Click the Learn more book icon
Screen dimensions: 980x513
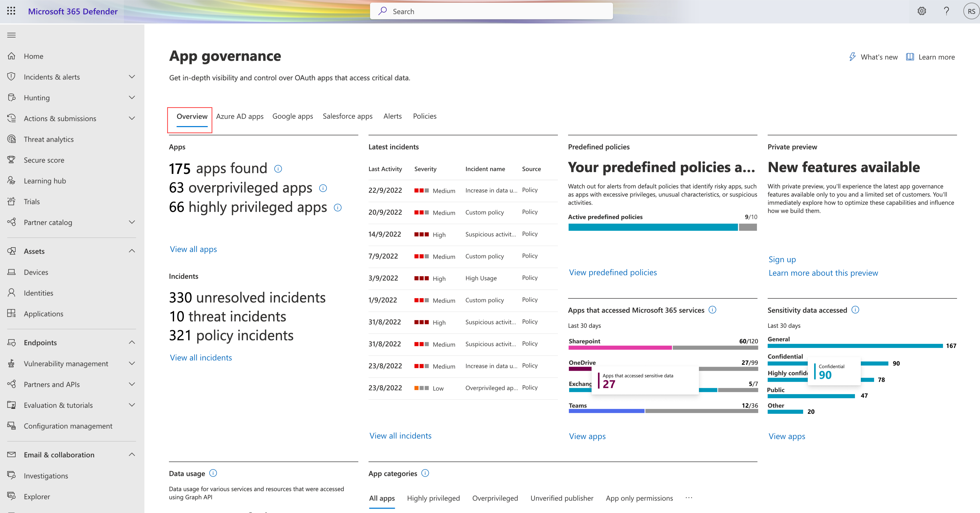coord(910,57)
